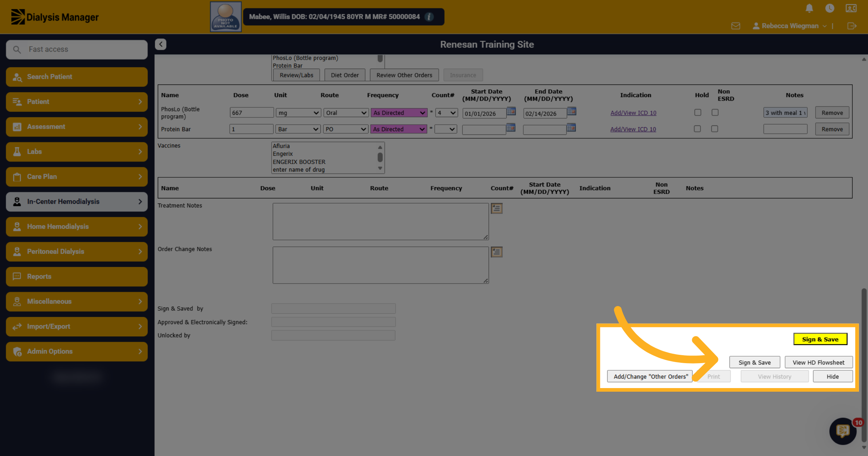
Task: Open Protein Bar end date calendar
Action: tap(571, 128)
